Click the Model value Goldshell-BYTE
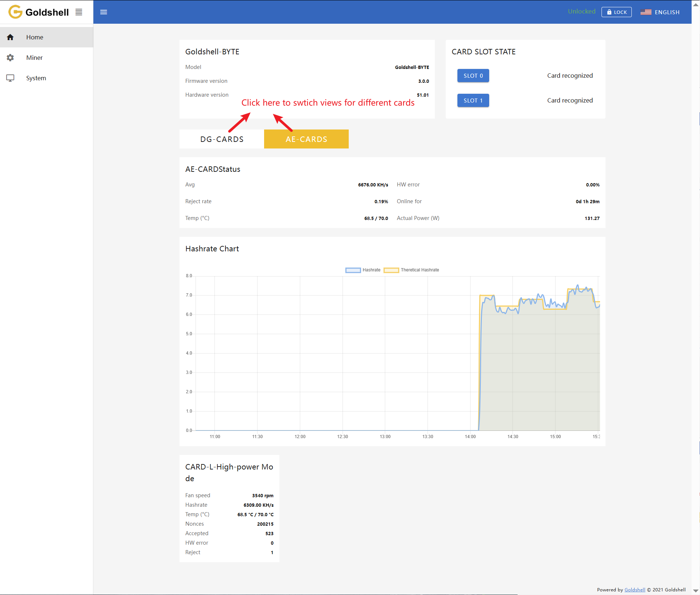The image size is (700, 595). pos(412,67)
